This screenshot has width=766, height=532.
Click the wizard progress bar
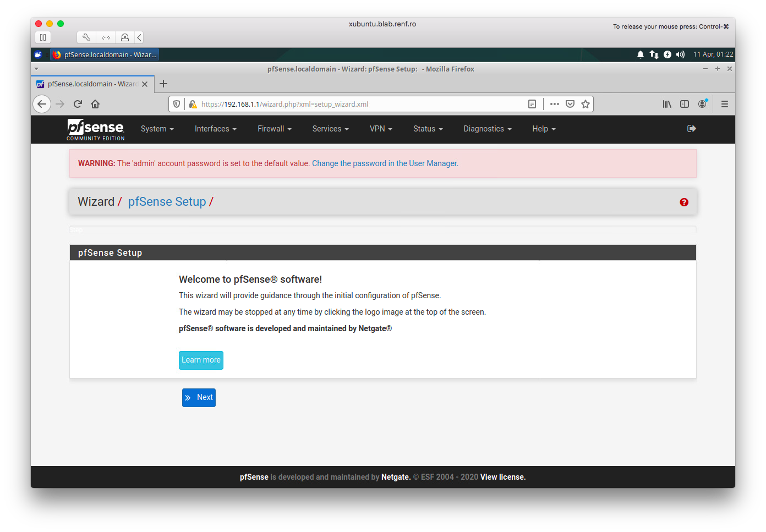point(383,229)
